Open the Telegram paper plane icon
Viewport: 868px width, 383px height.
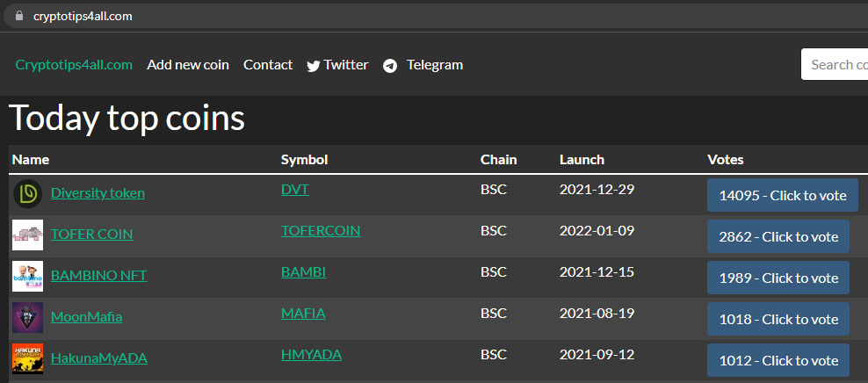390,67
